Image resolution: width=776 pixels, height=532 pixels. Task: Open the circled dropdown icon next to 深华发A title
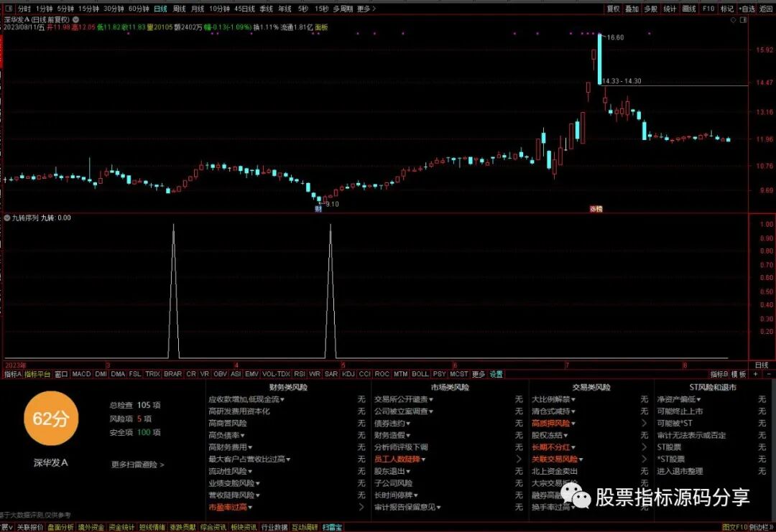75,19
